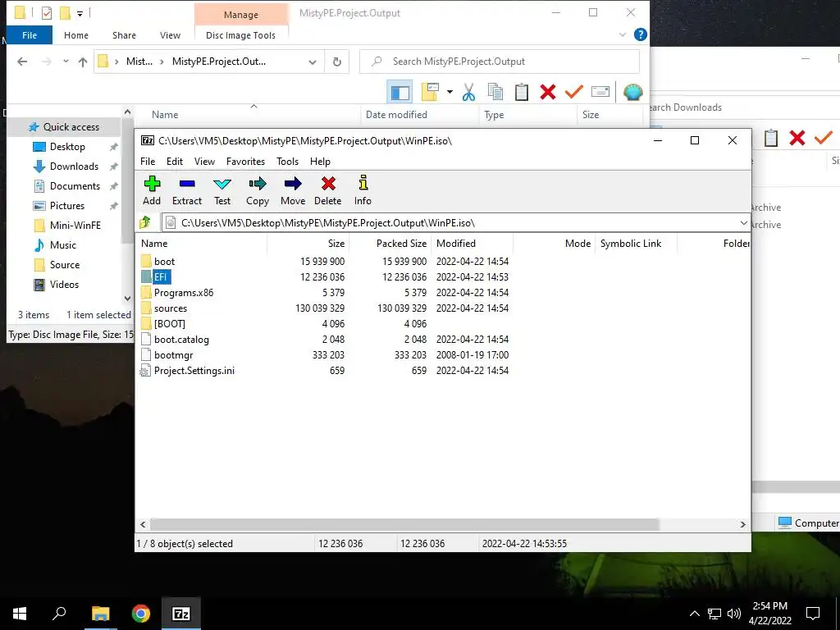Go up one folder in 7-Zip
The height and width of the screenshot is (630, 840).
[x=145, y=222]
